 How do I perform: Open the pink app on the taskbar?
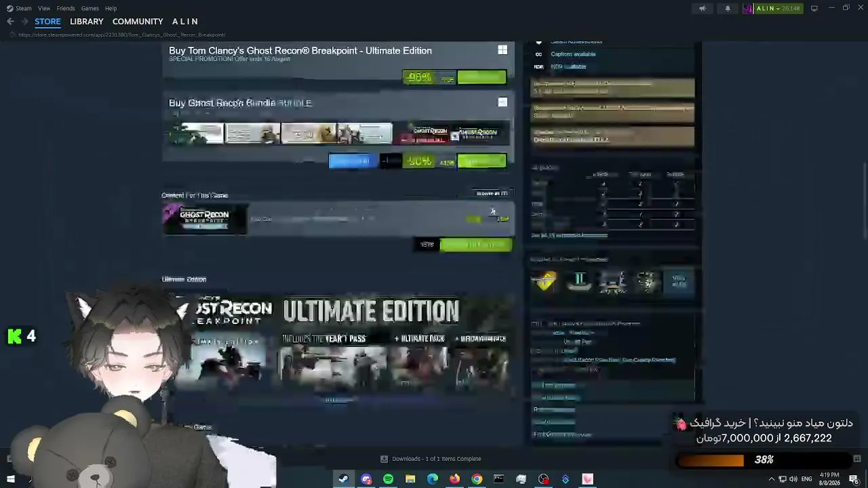tap(587, 479)
